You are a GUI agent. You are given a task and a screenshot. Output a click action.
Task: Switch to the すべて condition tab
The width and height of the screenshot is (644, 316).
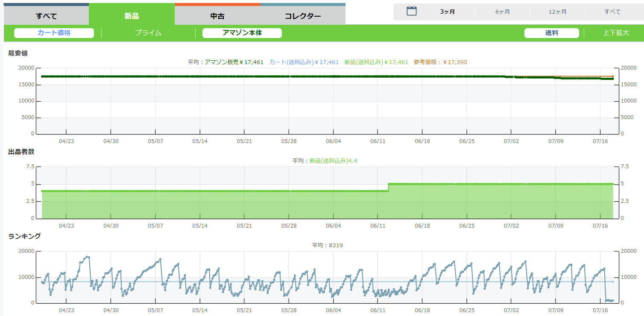point(46,16)
